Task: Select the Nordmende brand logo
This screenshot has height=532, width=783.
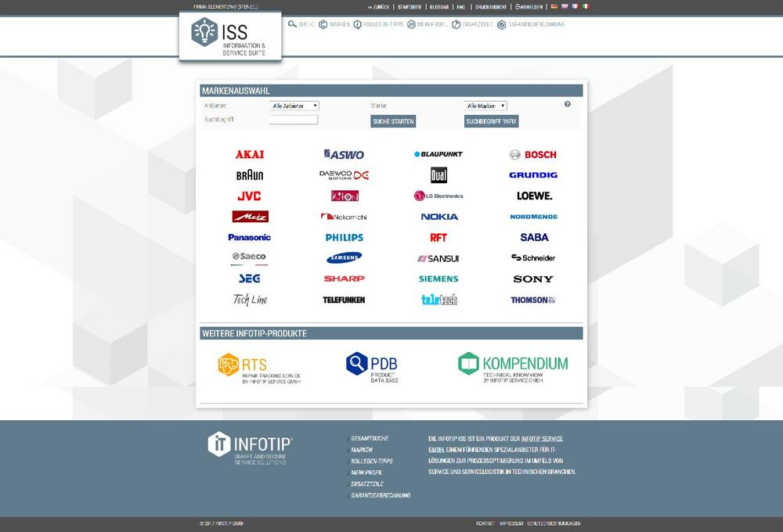Action: click(534, 217)
